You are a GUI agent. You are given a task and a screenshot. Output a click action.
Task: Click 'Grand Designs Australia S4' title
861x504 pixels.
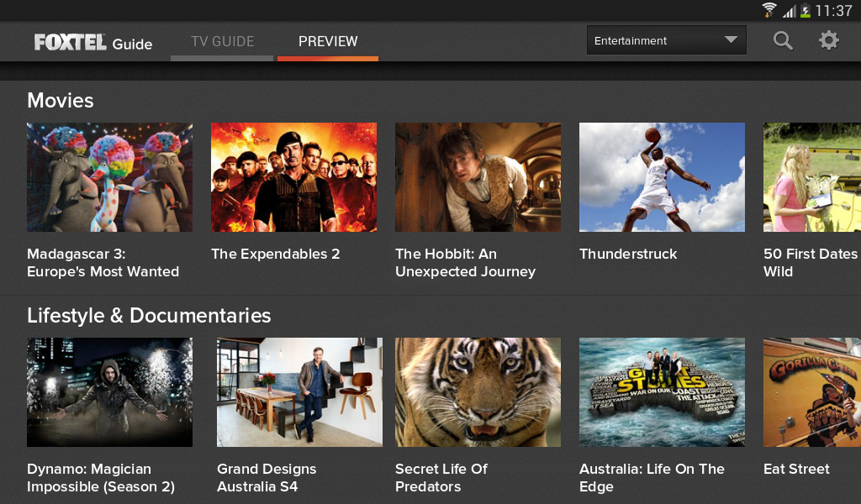267,478
